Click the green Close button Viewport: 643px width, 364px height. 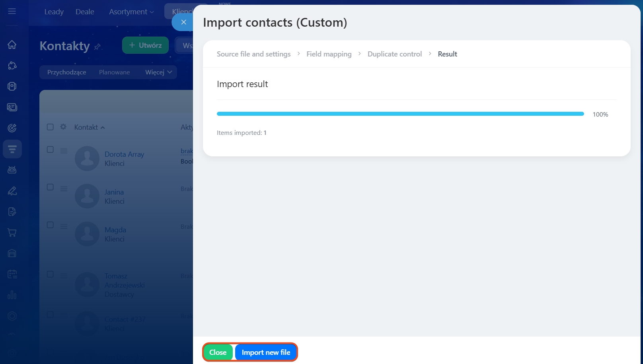click(x=218, y=352)
